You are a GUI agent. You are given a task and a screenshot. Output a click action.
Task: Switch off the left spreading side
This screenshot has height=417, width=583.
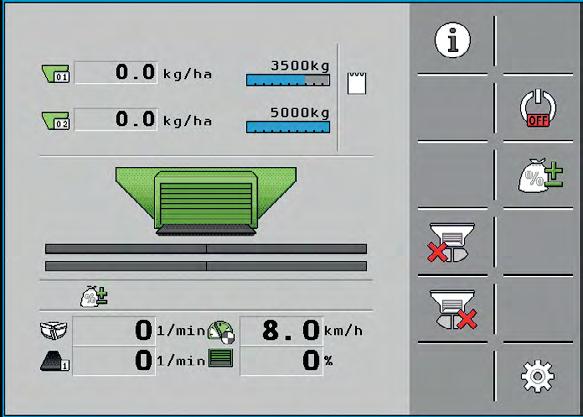(451, 242)
